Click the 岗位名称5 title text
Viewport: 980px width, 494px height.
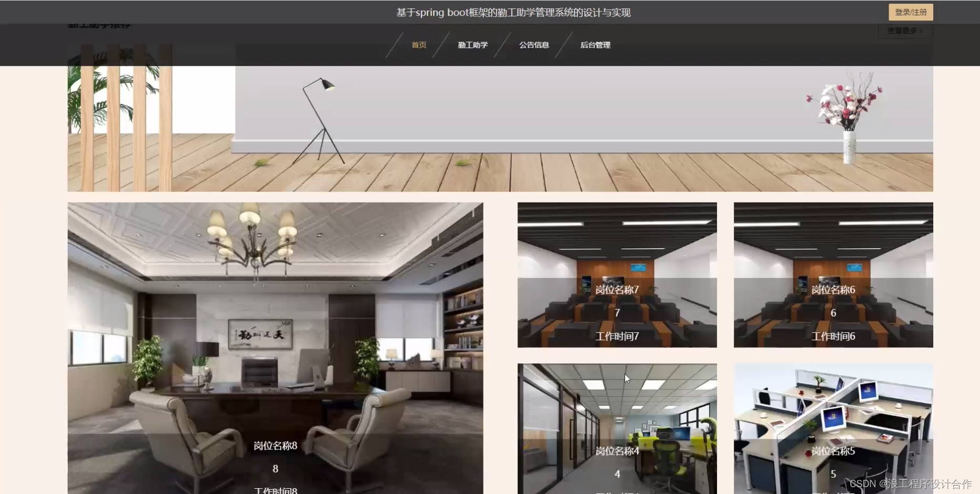[833, 451]
